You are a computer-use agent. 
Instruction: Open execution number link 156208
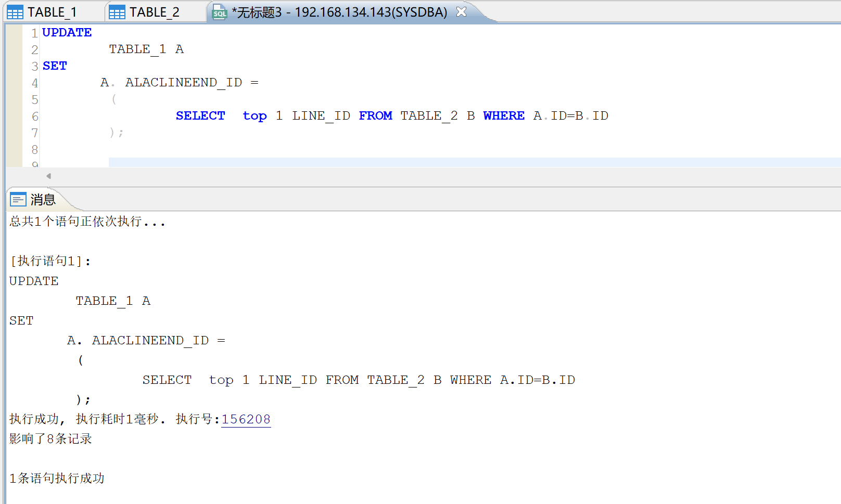pos(246,419)
